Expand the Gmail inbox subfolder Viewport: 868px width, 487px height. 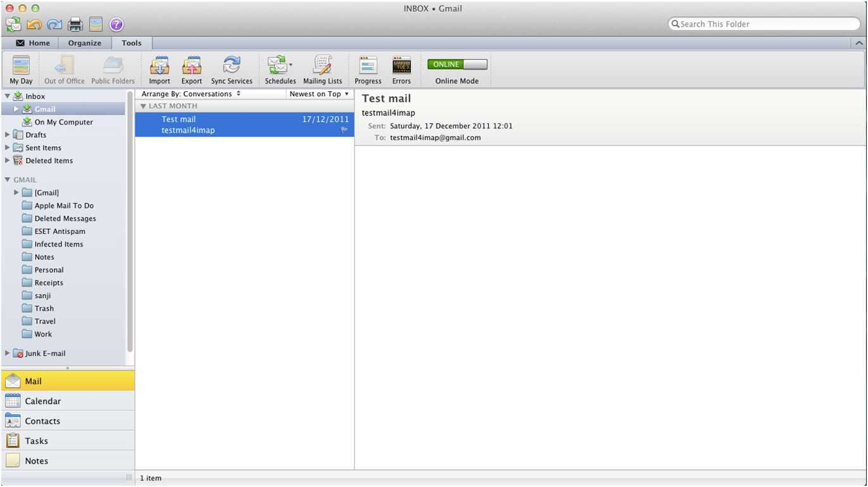(16, 109)
